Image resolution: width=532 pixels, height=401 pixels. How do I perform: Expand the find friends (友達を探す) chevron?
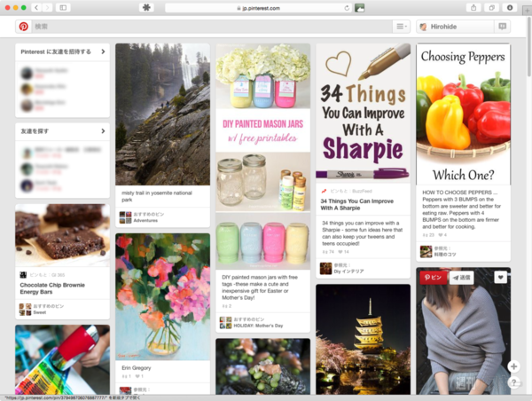pos(103,131)
